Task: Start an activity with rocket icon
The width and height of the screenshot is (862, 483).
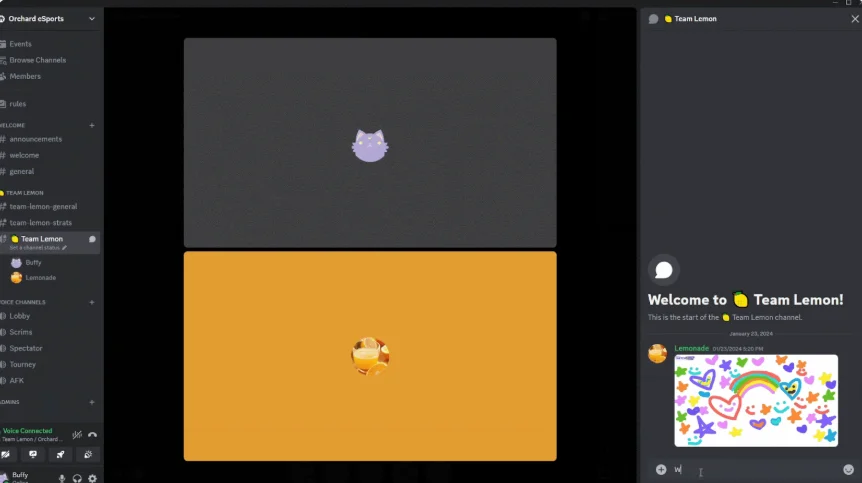Action: point(60,454)
